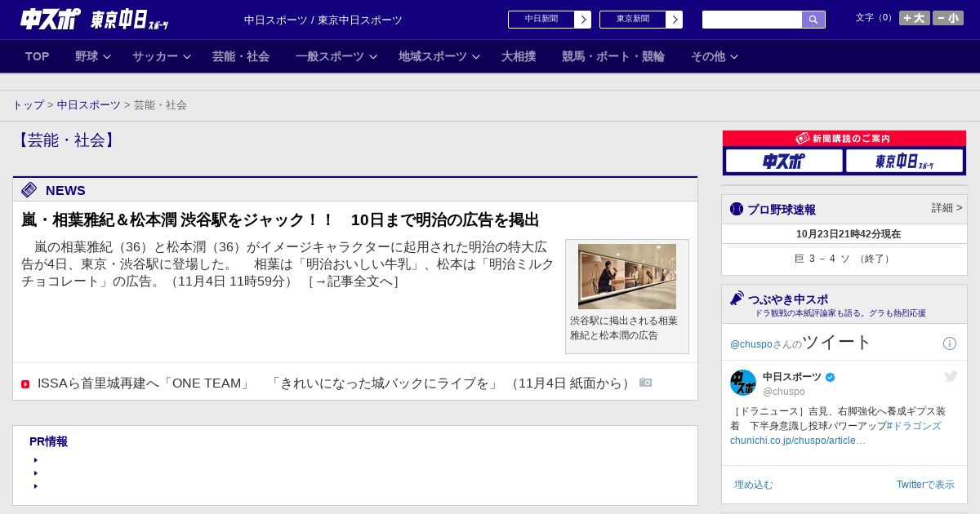The width and height of the screenshot is (980, 514).
Task: Click the search magnifier button
Action: [x=813, y=20]
